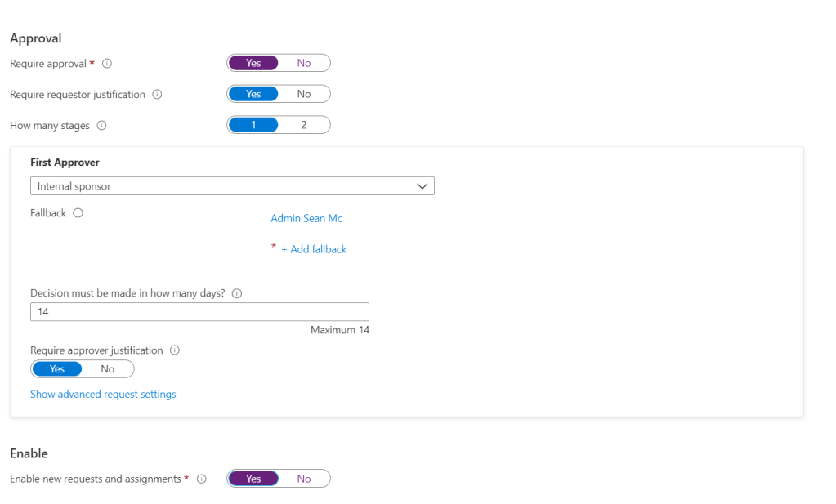Click info icon for decision days question
Screen dimensions: 836x504
238,293
